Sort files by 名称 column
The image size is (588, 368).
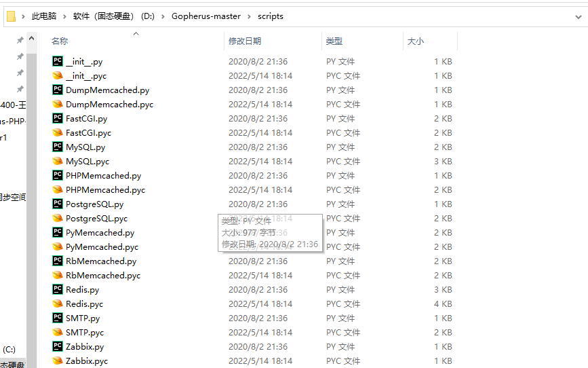(60, 41)
